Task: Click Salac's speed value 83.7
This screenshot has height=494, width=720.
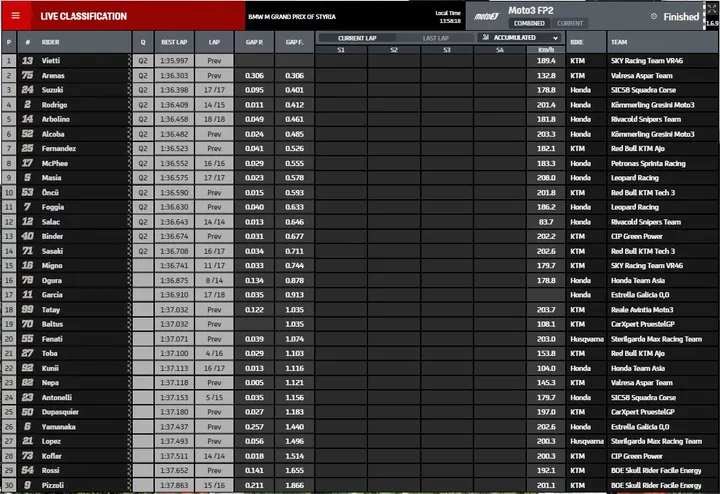Action: 546,222
